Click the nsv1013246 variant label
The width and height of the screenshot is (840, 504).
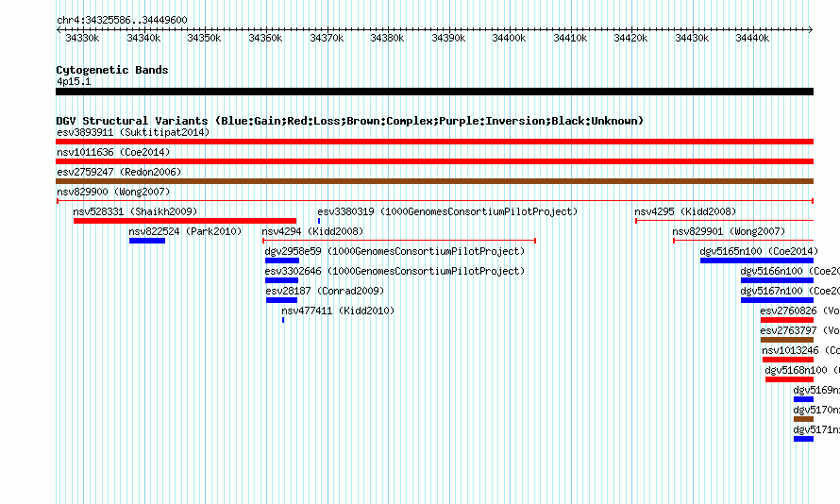coord(801,350)
